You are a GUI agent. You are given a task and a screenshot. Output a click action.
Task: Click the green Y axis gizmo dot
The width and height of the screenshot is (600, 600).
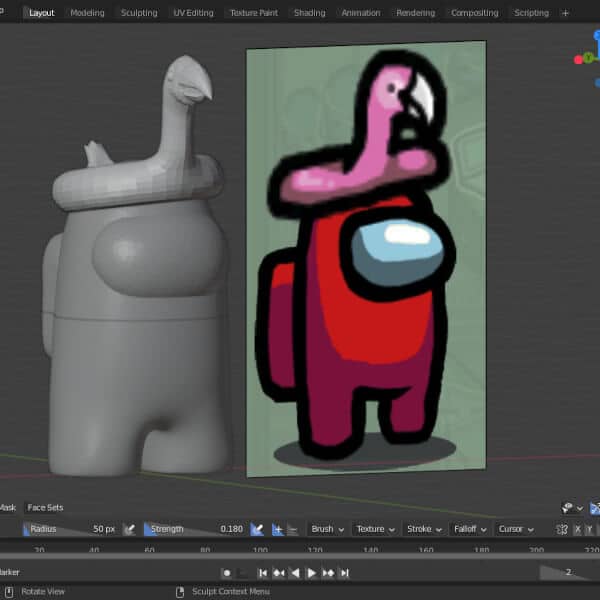[x=589, y=58]
